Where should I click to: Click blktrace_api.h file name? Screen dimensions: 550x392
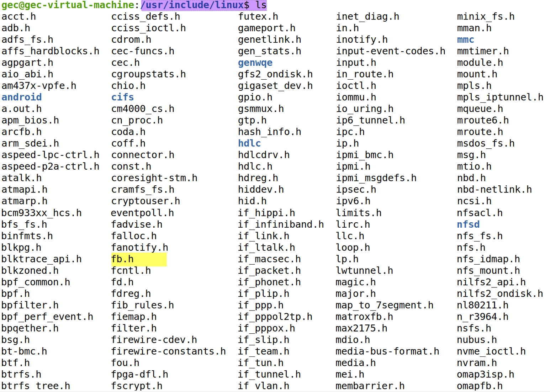[42, 259]
